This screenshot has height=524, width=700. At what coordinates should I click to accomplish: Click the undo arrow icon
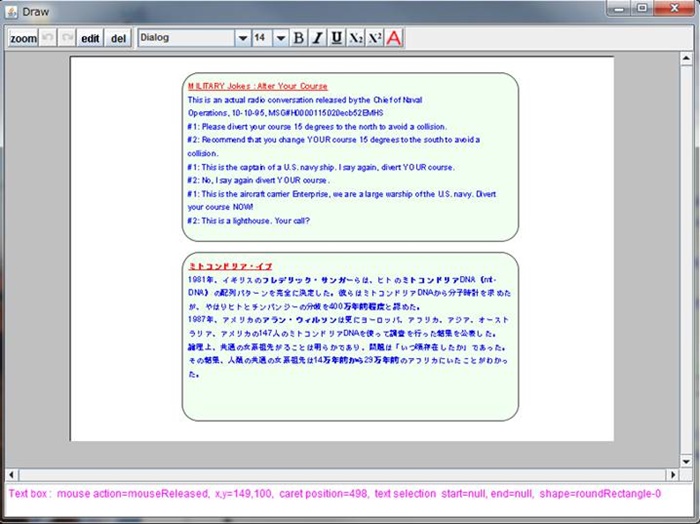(x=48, y=38)
